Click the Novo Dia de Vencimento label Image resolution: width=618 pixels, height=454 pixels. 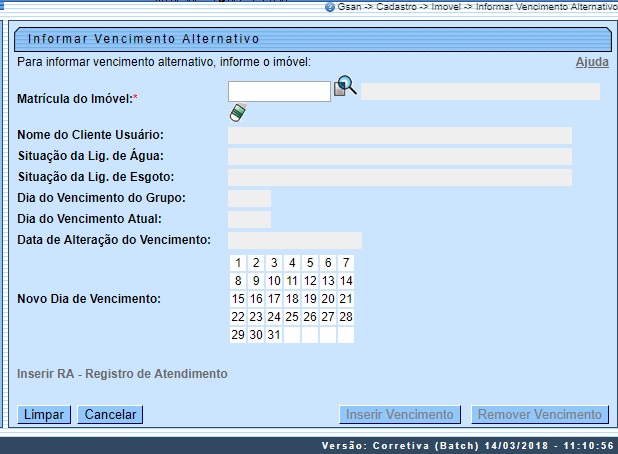(89, 299)
